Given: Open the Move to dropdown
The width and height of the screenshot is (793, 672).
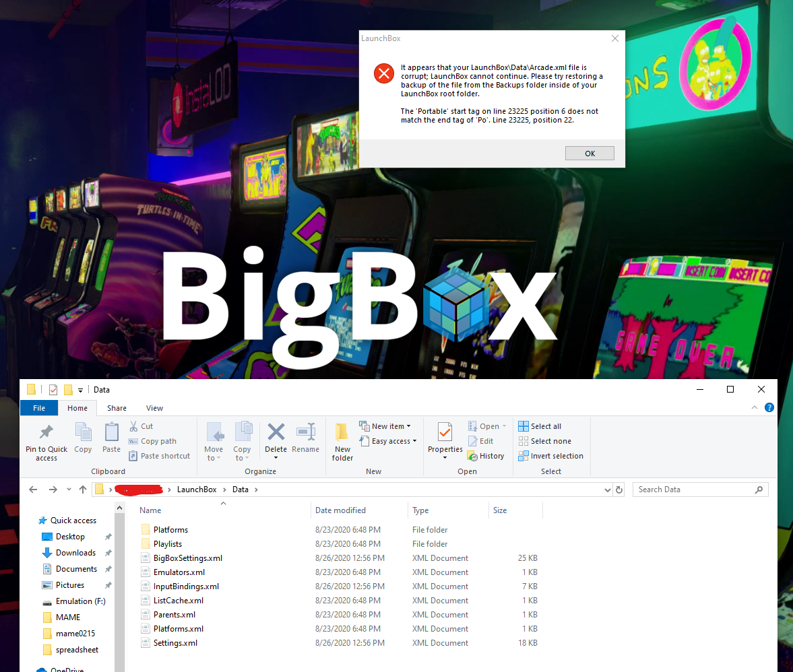Looking at the screenshot, I should coord(214,442).
